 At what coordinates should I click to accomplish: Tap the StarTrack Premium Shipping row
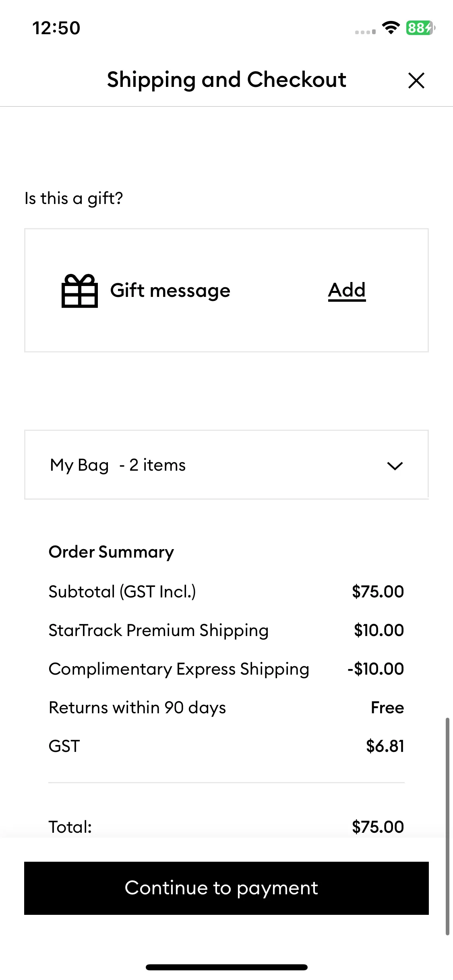click(x=226, y=630)
